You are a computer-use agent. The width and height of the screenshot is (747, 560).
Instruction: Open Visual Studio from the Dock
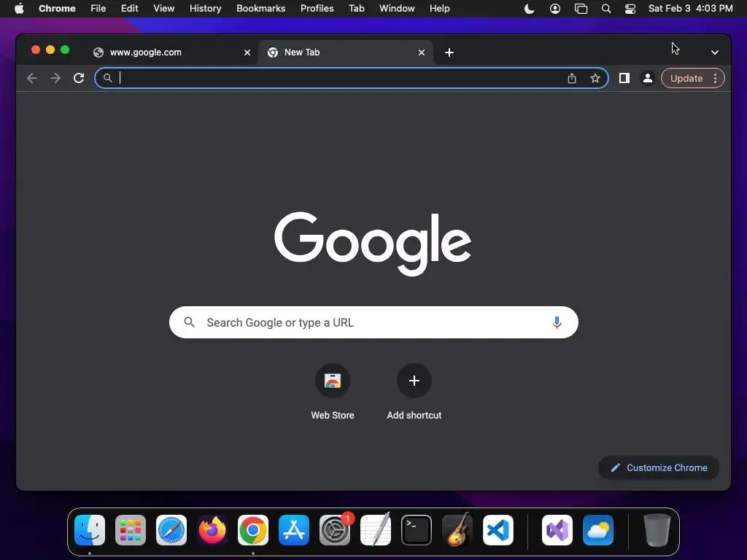pyautogui.click(x=557, y=530)
